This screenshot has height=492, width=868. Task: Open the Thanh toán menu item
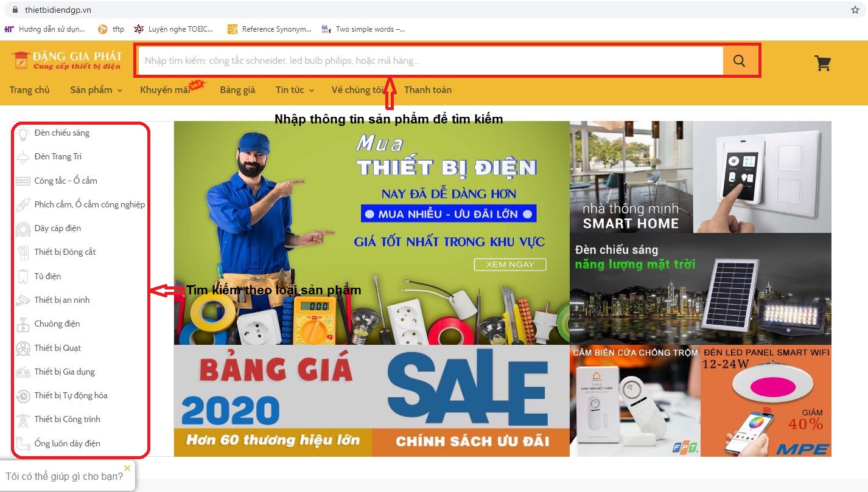pyautogui.click(x=428, y=90)
